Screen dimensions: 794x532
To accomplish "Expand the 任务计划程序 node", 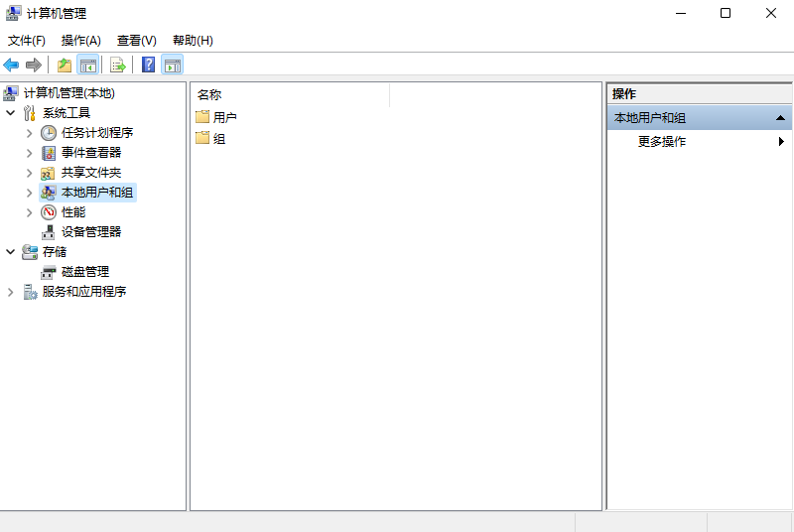I will pyautogui.click(x=30, y=133).
